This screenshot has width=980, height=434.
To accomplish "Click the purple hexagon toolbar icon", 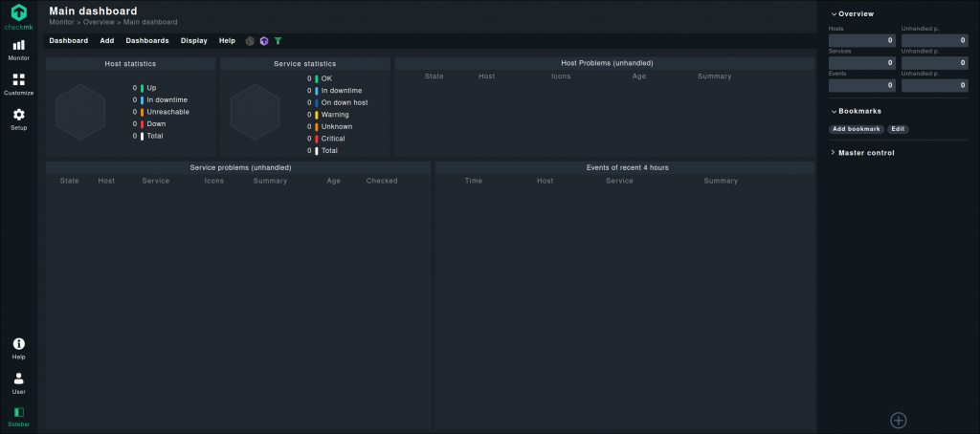I will (x=264, y=41).
